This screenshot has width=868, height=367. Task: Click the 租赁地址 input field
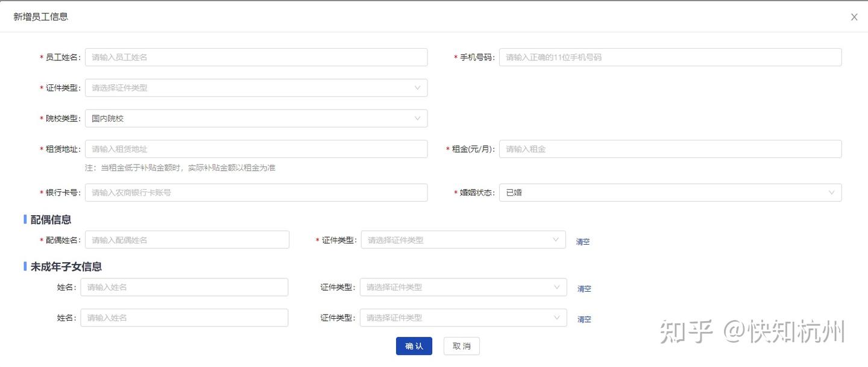(256, 149)
